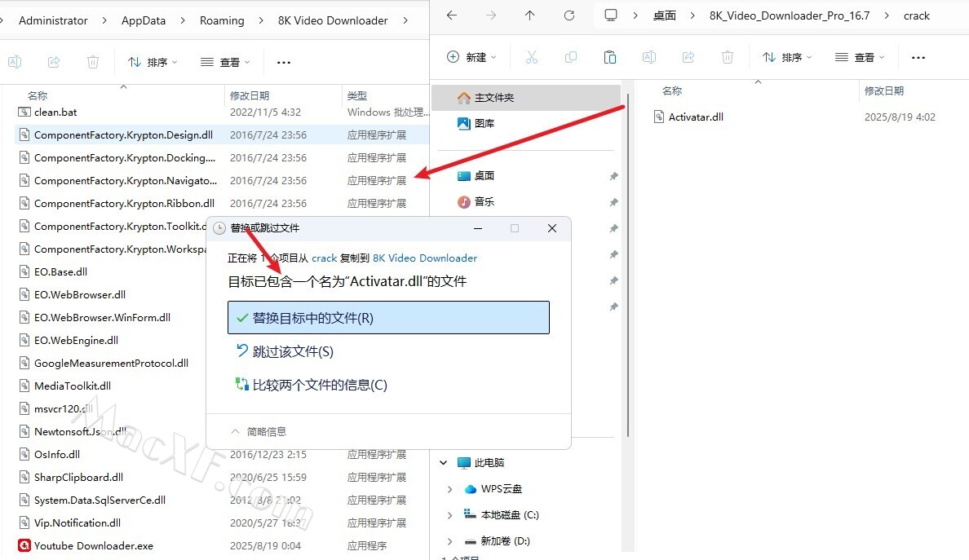Expand the WPS云盘 tree node

click(x=449, y=489)
